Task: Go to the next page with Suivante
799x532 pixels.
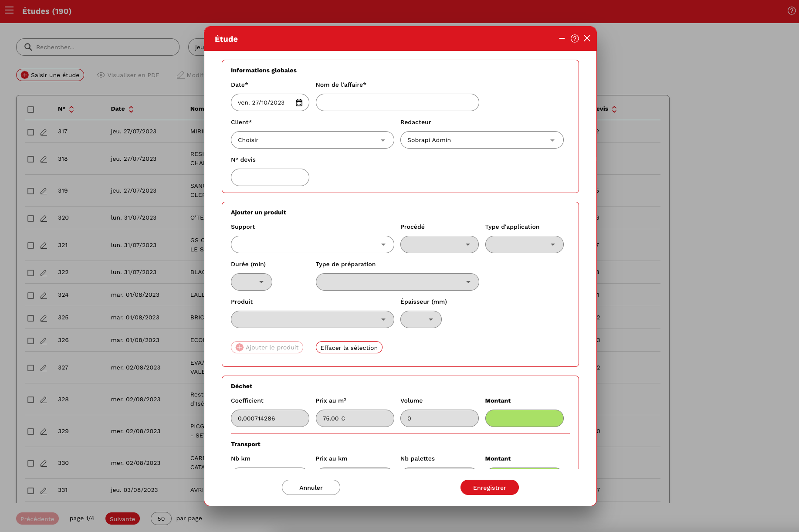Action: (122, 518)
